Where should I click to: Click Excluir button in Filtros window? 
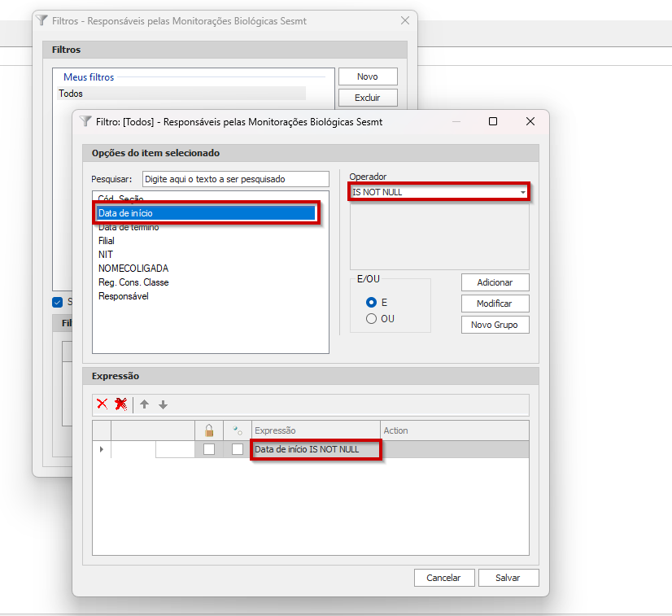[368, 98]
